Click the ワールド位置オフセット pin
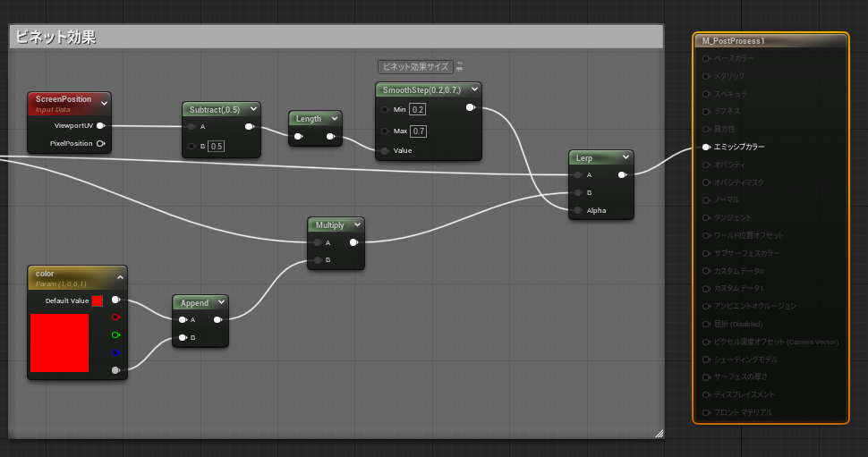868x457 pixels. pyautogui.click(x=706, y=235)
